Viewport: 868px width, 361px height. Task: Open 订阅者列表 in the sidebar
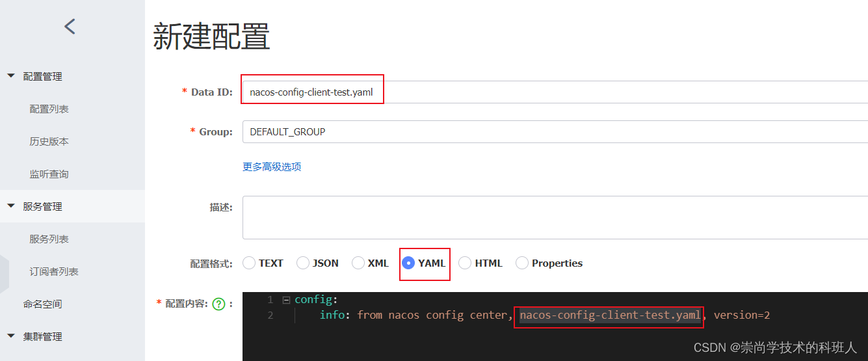(54, 271)
